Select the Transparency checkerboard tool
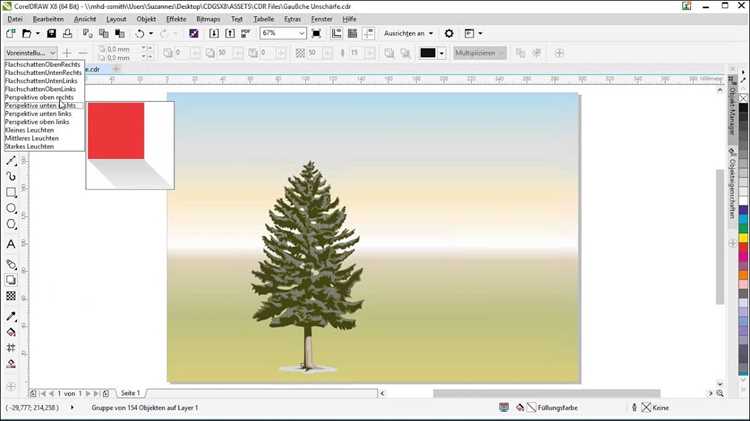The image size is (750, 421). pyautogui.click(x=11, y=296)
